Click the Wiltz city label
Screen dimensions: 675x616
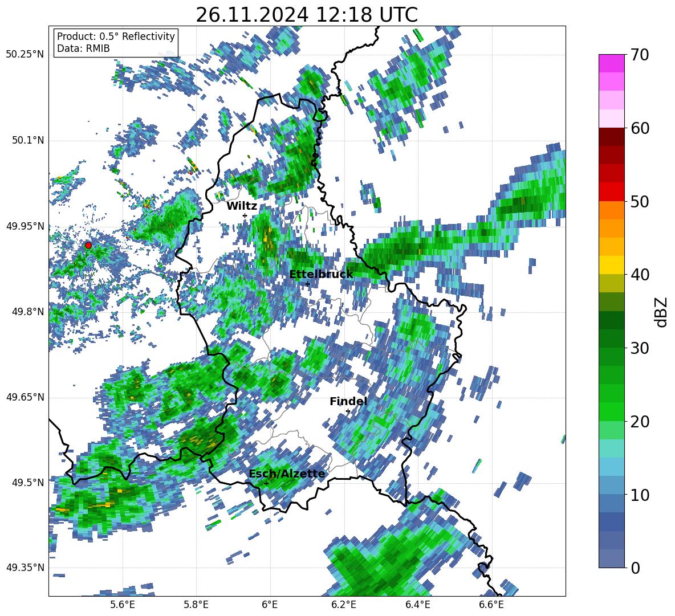[x=242, y=206]
